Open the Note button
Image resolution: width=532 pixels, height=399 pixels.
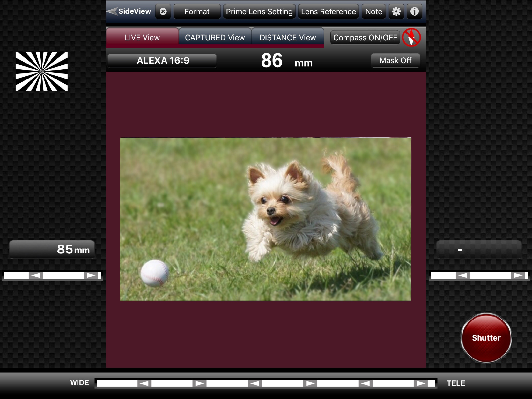coord(373,11)
